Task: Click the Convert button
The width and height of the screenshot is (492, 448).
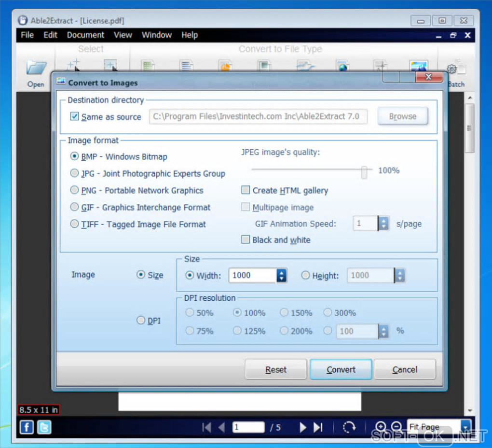Action: (341, 369)
